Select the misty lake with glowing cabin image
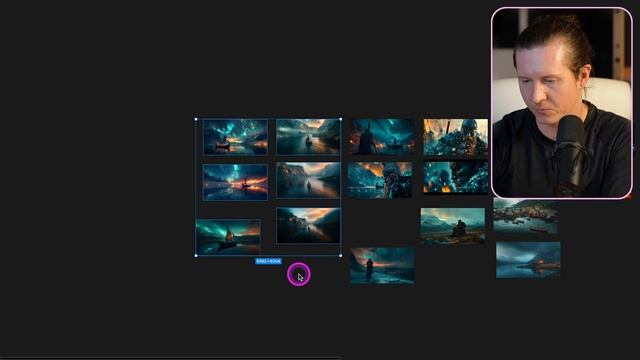640x360 pixels. coord(528,260)
